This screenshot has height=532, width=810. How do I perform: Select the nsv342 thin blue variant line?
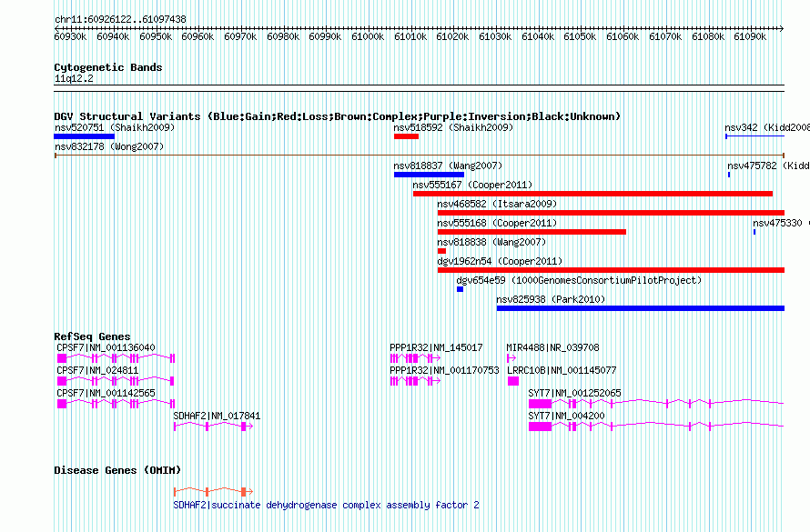pos(754,136)
